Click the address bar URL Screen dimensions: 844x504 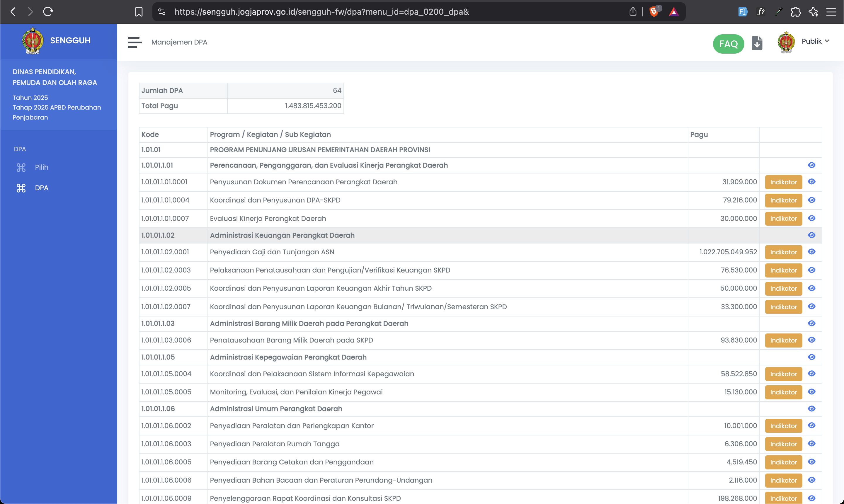pos(322,12)
